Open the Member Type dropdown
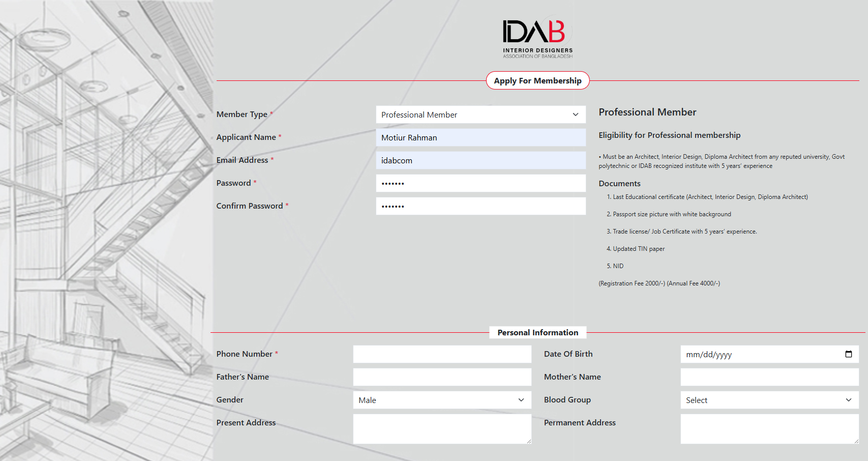 pos(481,114)
